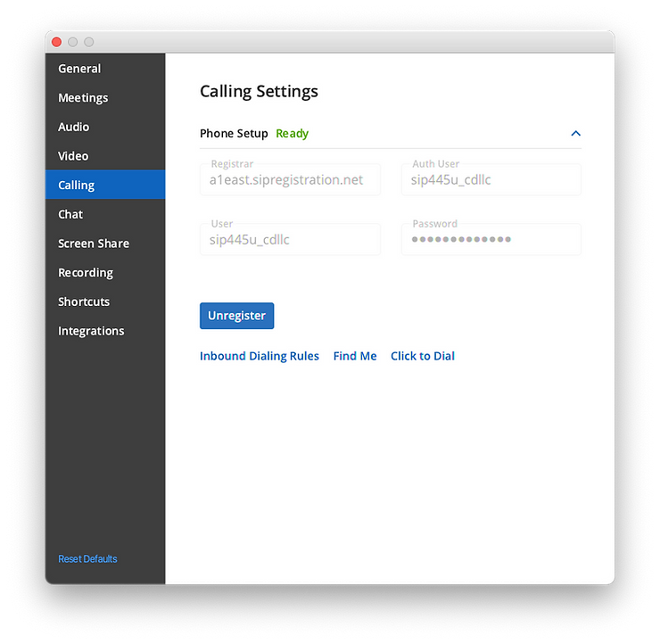This screenshot has width=660, height=644.
Task: View the Shortcuts settings
Action: coord(105,301)
